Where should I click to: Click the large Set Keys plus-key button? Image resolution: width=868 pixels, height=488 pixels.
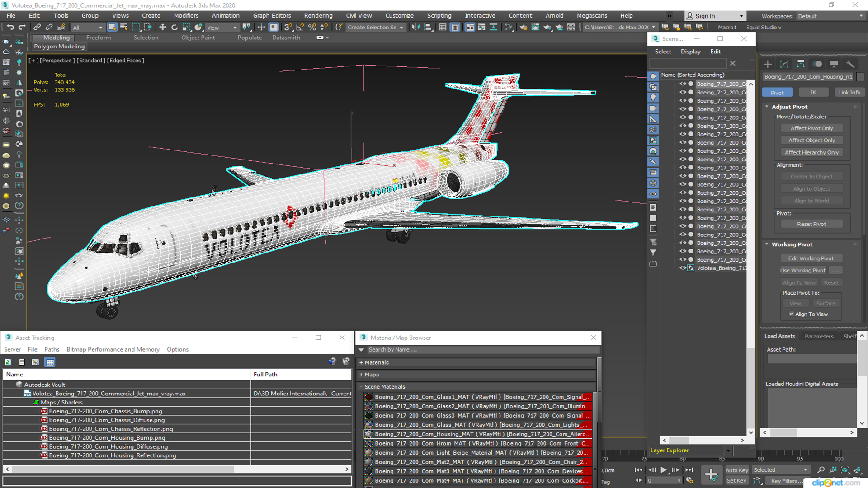711,475
